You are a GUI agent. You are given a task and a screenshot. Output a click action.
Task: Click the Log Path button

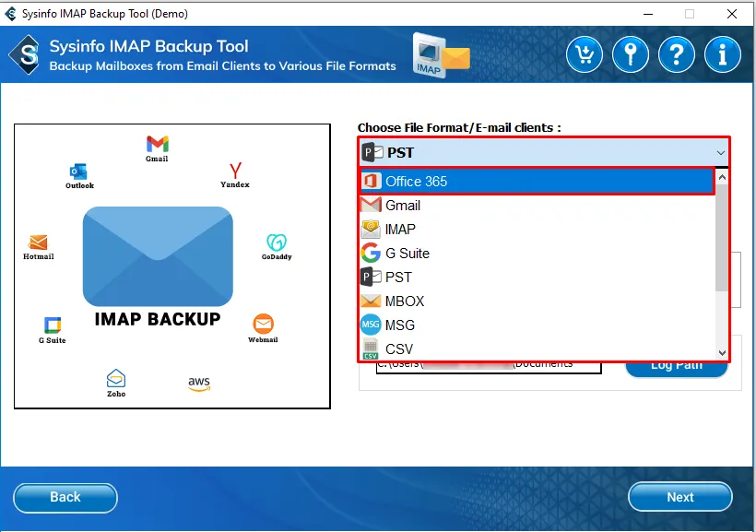[x=677, y=368]
